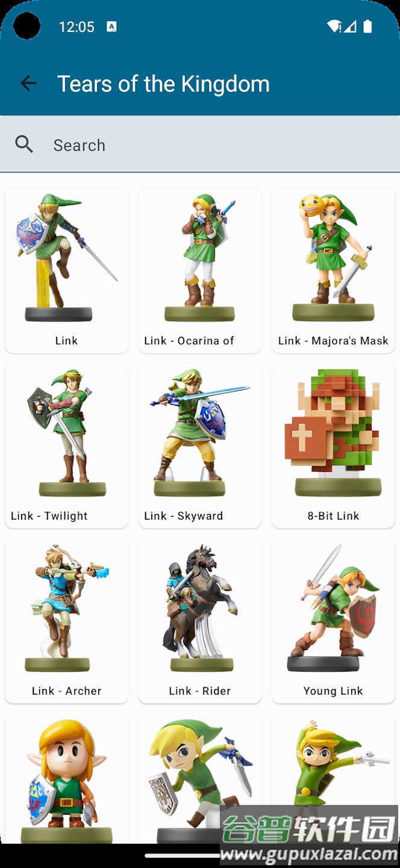
Task: Tap the battery status icon
Action: [x=368, y=27]
